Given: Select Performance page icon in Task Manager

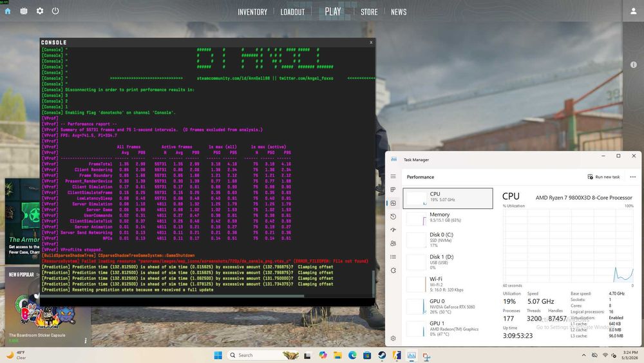Looking at the screenshot, I should coord(393,203).
